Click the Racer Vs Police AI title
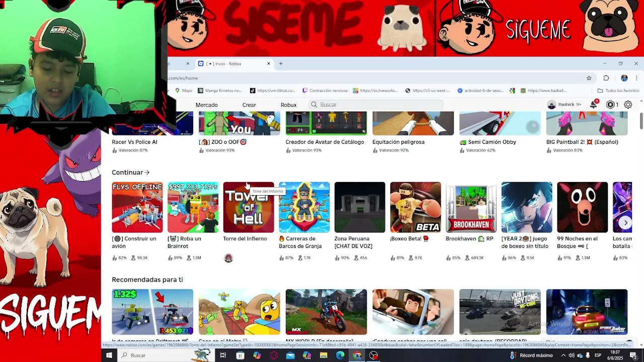This screenshot has height=362, width=644. (134, 142)
